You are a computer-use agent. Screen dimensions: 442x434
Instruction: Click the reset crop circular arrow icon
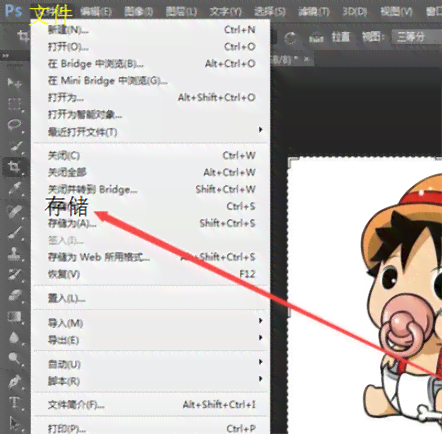pyautogui.click(x=290, y=38)
